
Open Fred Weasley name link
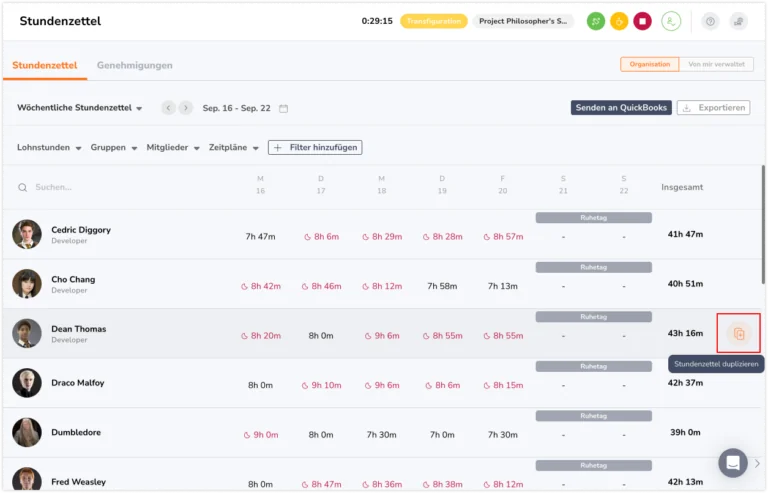click(78, 482)
